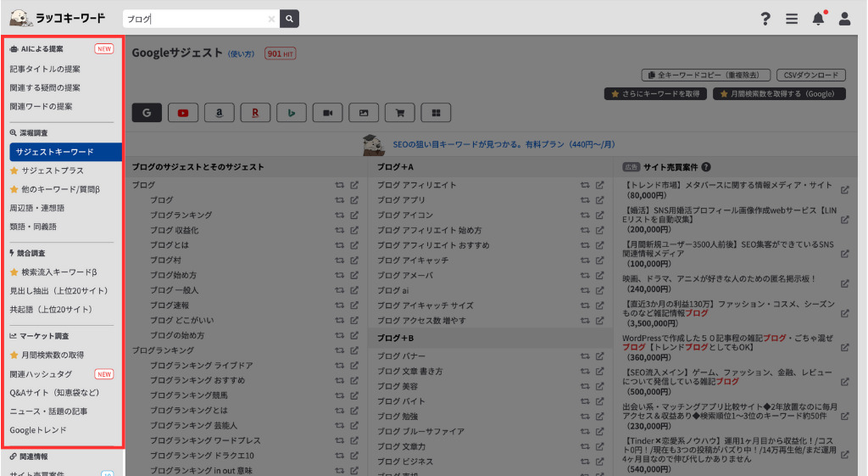
Task: Click re-search icon for ブログ ai
Action: point(585,290)
